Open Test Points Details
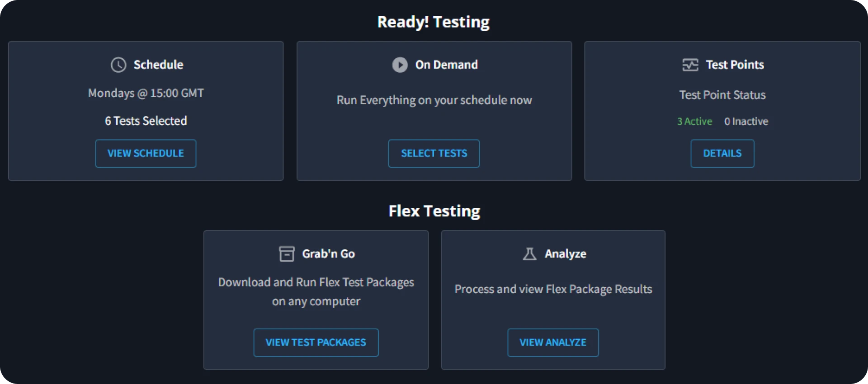The image size is (868, 384). point(722,154)
